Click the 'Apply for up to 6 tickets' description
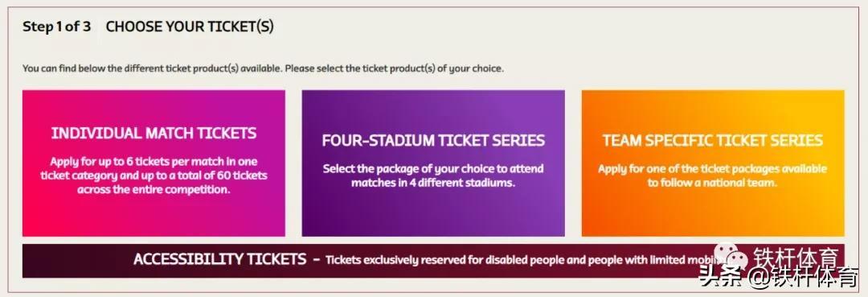This screenshot has height=297, width=868. (x=154, y=175)
